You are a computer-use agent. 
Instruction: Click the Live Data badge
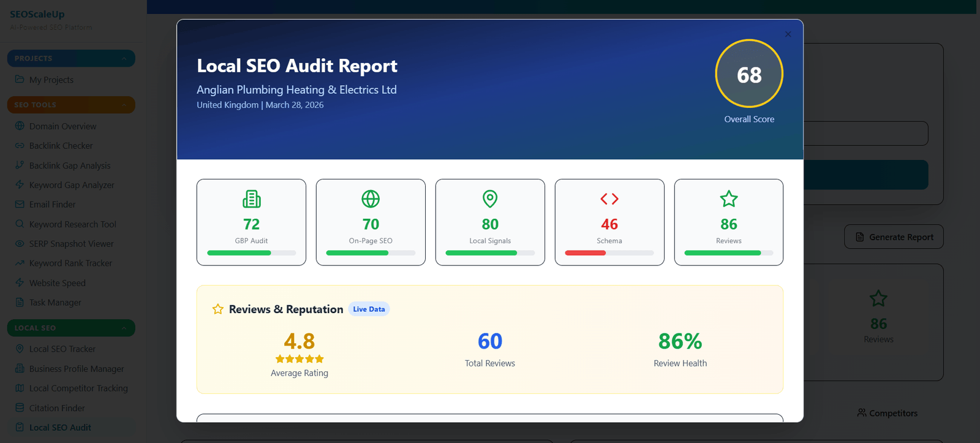(x=369, y=309)
